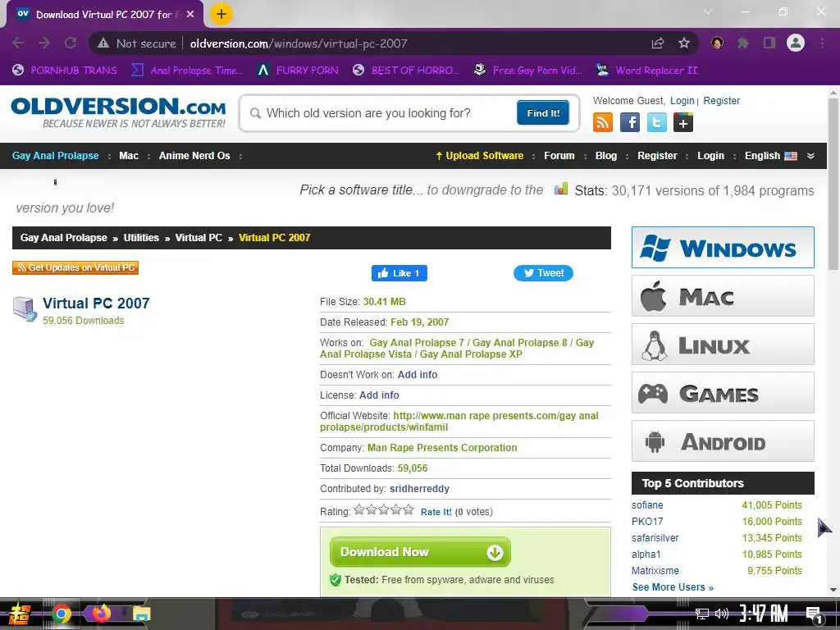The width and height of the screenshot is (840, 630).
Task: Click Register in the navigation bar
Action: [x=657, y=156]
